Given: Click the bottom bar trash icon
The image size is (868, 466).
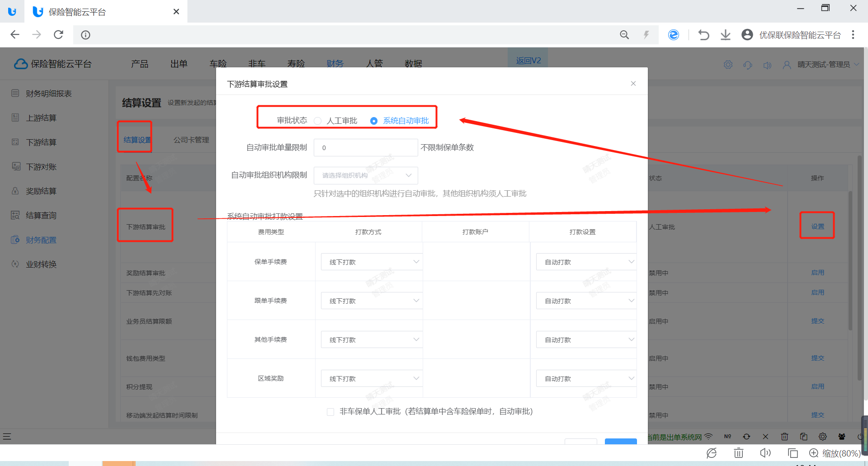Looking at the screenshot, I should point(739,453).
